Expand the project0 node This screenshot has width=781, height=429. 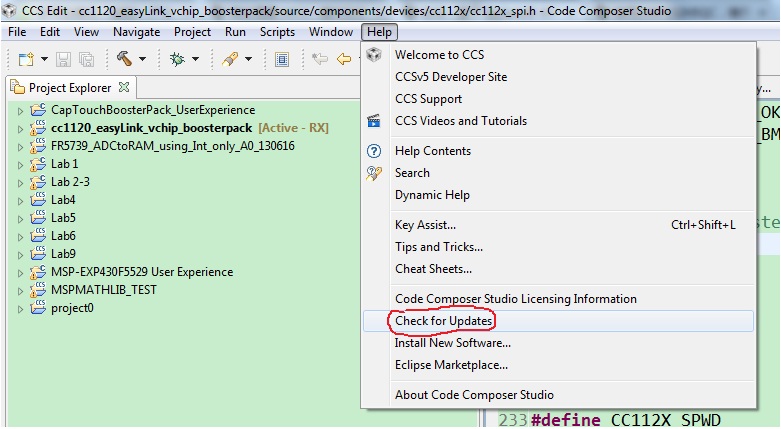pyautogui.click(x=20, y=309)
